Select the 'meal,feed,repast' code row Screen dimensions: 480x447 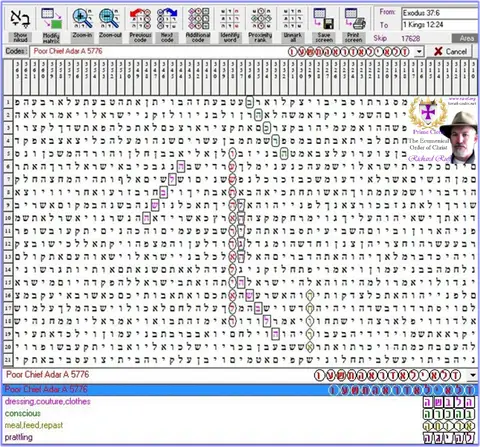pyautogui.click(x=240, y=425)
